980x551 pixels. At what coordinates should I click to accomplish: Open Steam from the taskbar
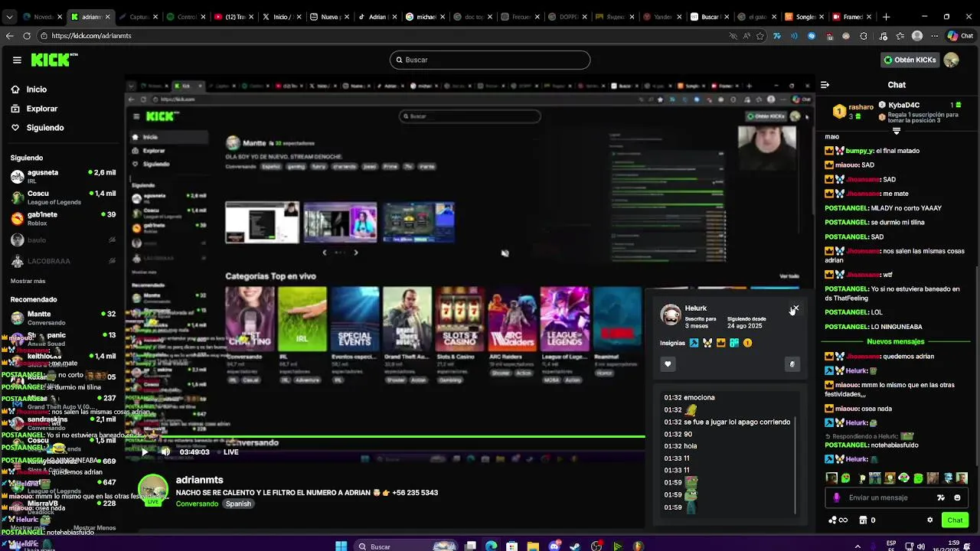pos(576,546)
